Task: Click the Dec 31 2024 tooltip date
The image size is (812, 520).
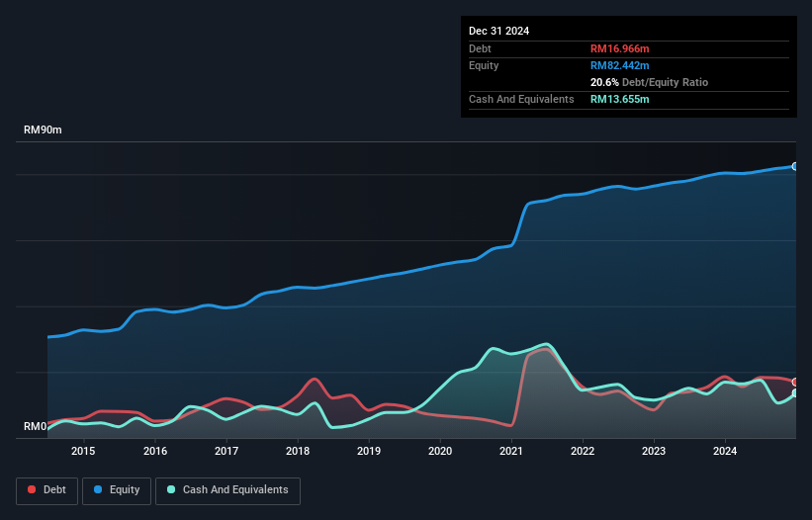Action: pos(498,31)
